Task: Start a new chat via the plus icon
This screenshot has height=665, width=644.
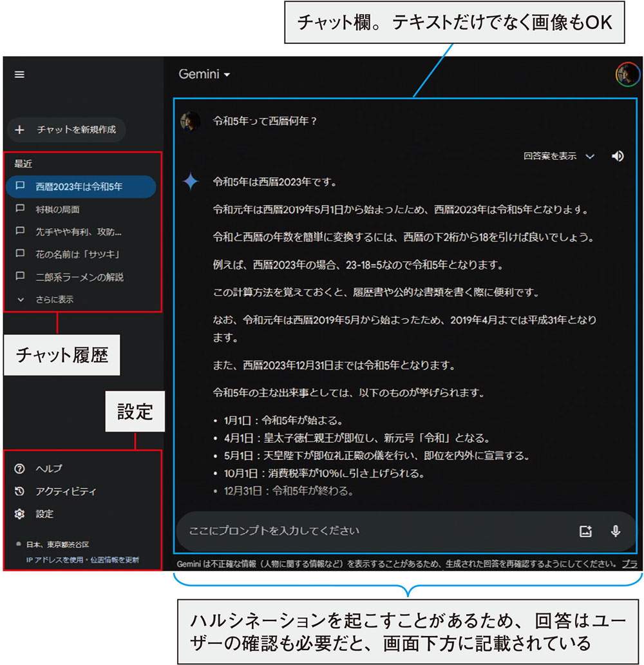Action: click(x=19, y=130)
